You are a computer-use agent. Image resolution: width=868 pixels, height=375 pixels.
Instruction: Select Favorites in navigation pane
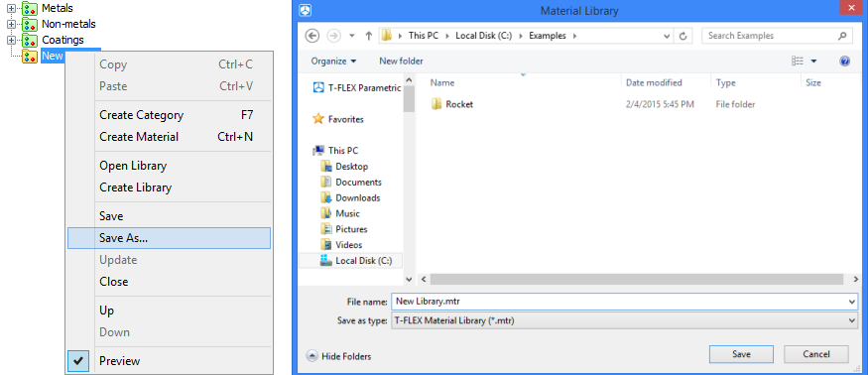(338, 119)
